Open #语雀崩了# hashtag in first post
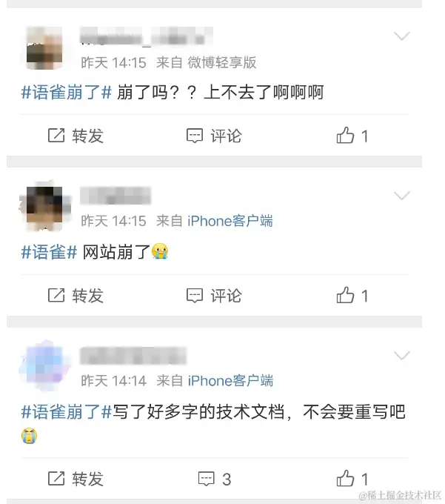Viewport: 445px width, 504px height. [x=67, y=92]
